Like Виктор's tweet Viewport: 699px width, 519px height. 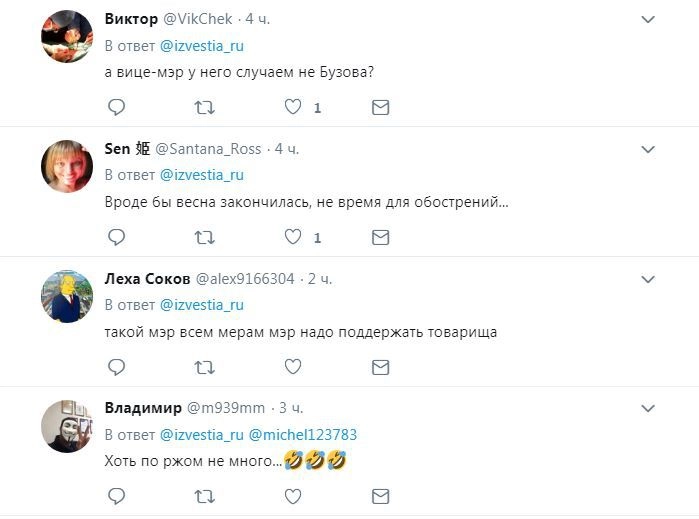pyautogui.click(x=293, y=107)
